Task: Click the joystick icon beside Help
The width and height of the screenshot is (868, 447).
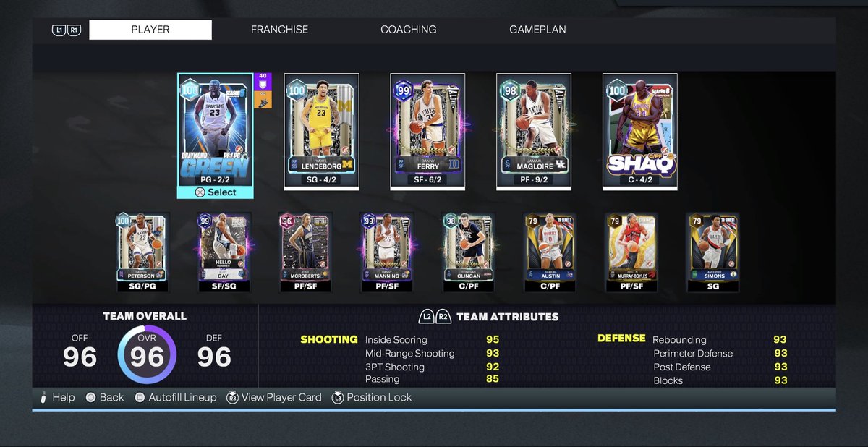Action: pyautogui.click(x=43, y=397)
